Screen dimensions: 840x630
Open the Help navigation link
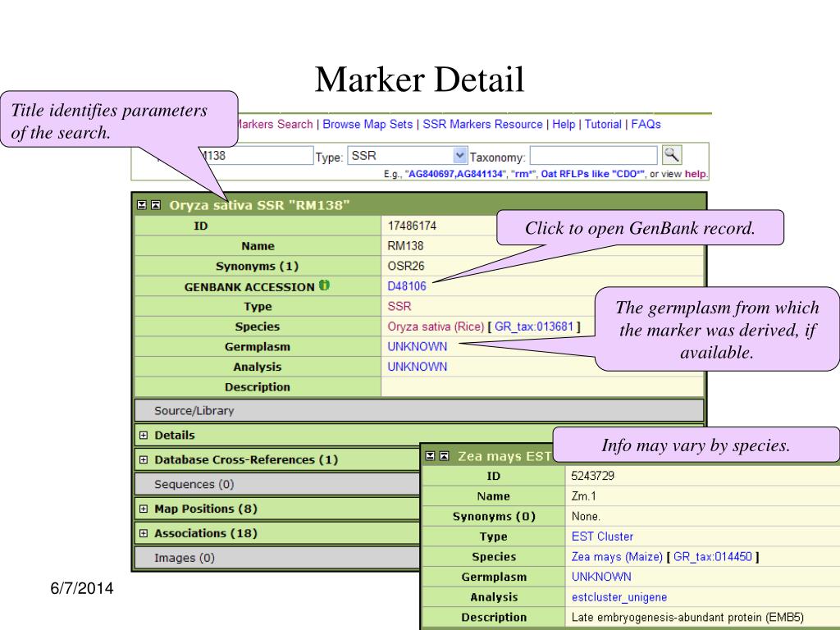pyautogui.click(x=564, y=125)
